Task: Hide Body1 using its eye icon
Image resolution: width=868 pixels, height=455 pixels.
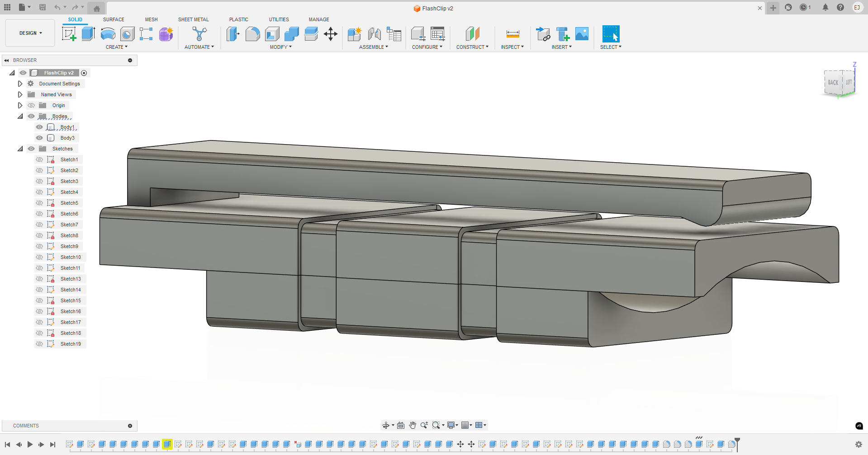Action: 40,127
